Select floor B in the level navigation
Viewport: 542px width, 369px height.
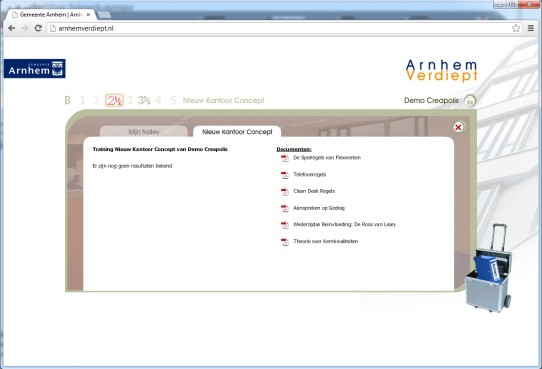(x=67, y=100)
